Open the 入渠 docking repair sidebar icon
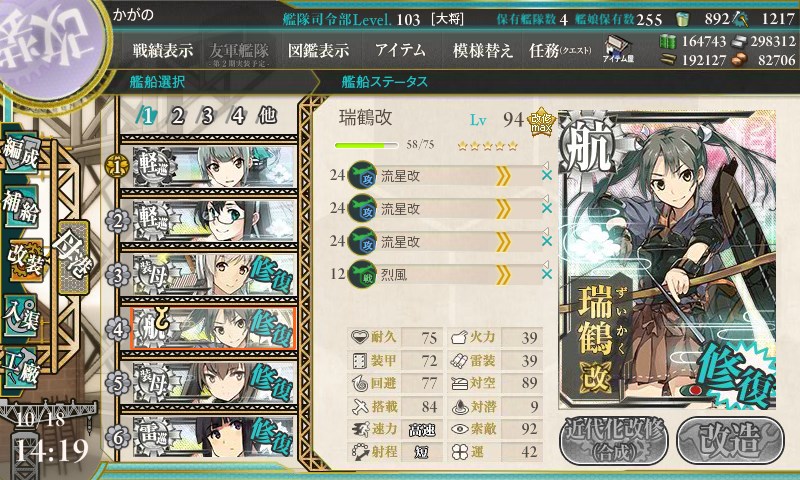Image resolution: width=800 pixels, height=480 pixels. click(21, 315)
